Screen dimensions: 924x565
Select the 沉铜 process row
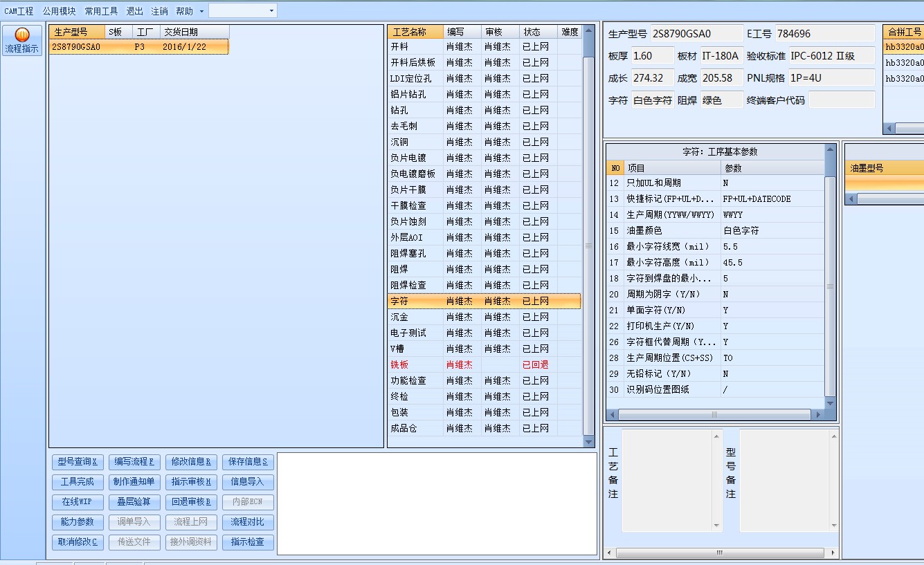pos(484,142)
